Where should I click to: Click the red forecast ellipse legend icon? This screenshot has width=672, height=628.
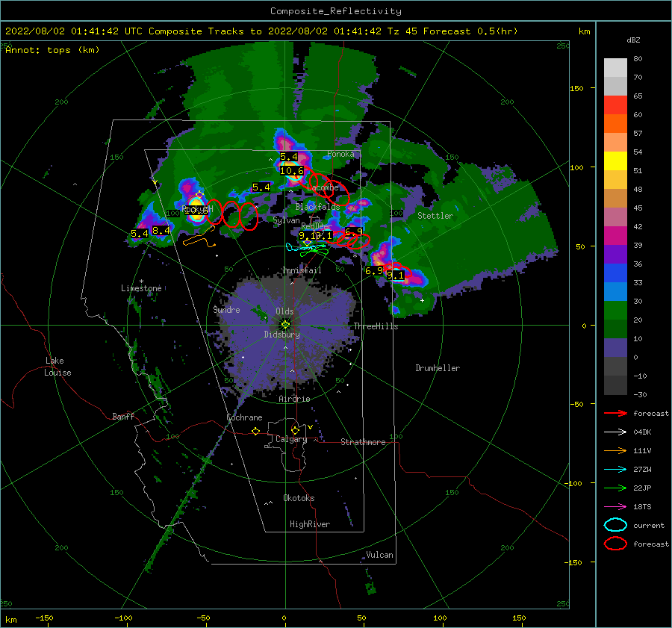coord(615,544)
